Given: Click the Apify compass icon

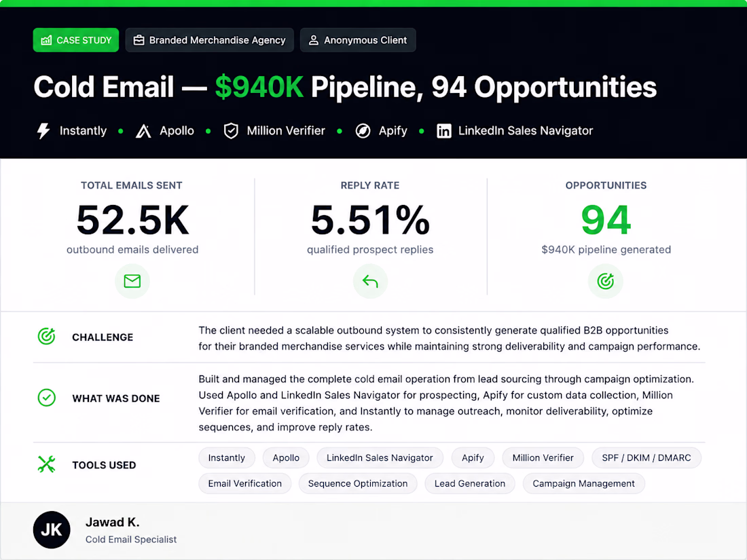Looking at the screenshot, I should click(363, 131).
